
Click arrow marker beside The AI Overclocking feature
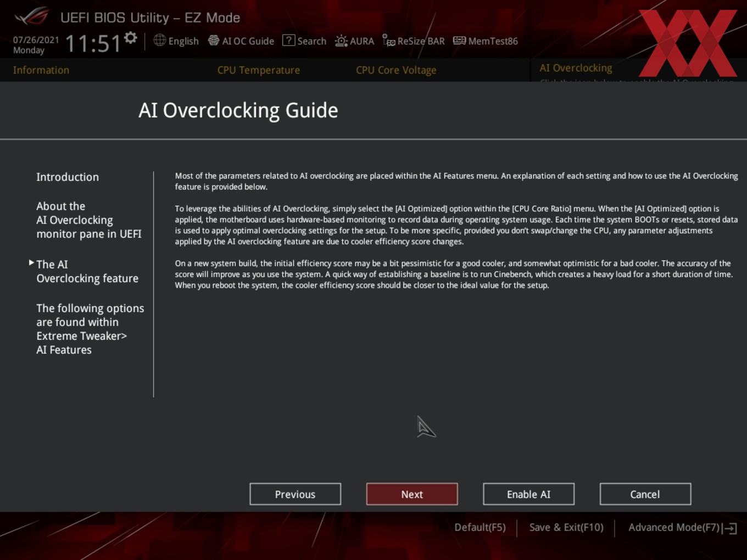tap(31, 263)
